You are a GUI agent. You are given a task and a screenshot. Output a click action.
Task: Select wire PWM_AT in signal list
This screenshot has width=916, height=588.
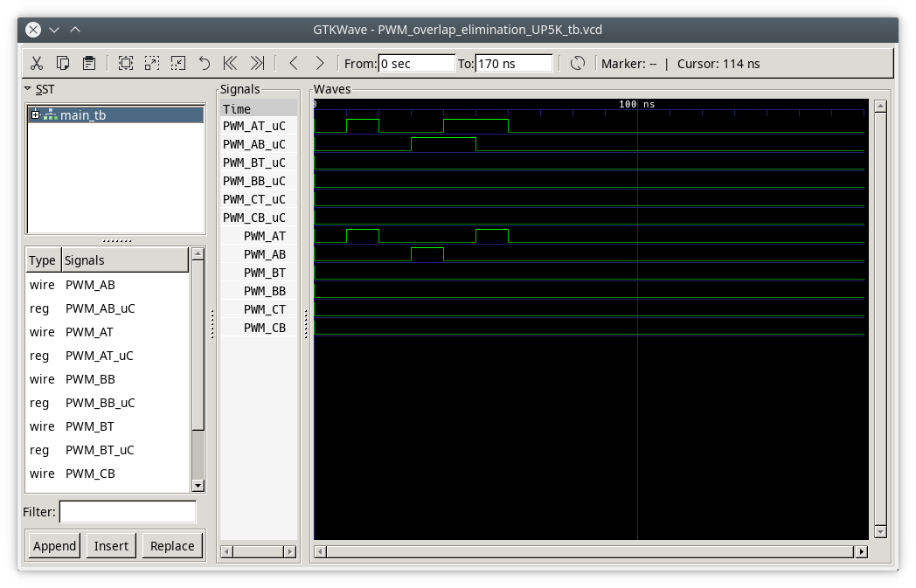[x=108, y=332]
